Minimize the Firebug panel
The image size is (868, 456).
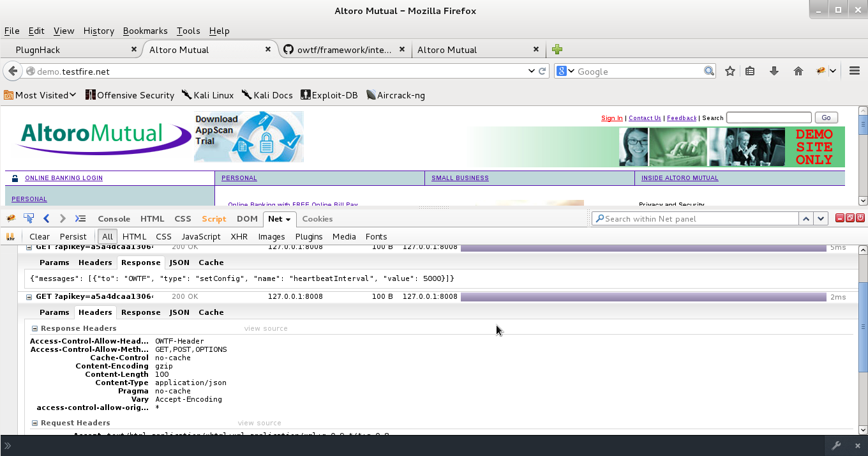click(x=840, y=218)
